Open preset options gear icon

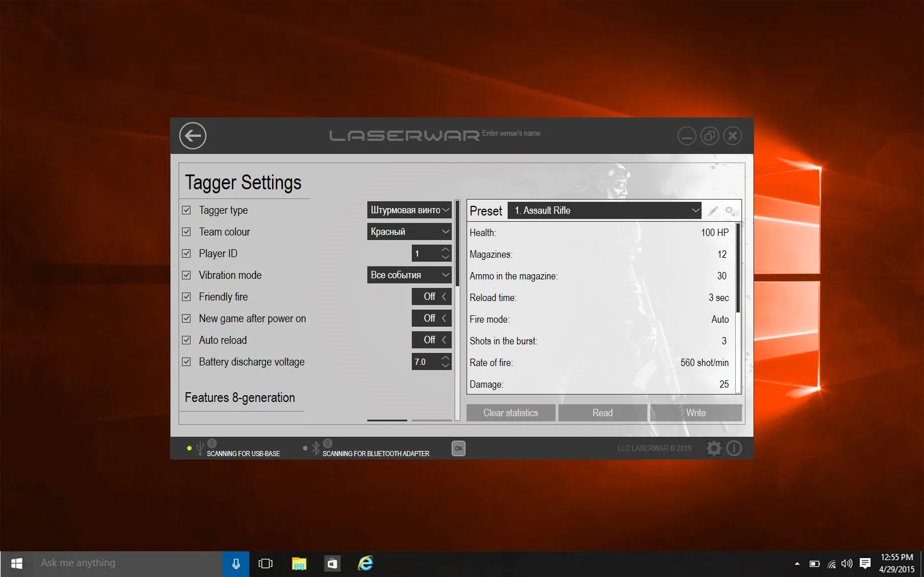[x=730, y=211]
